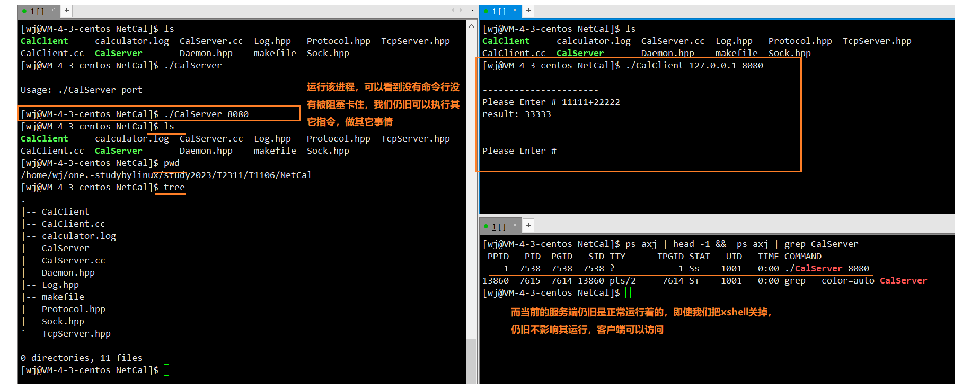Screen dimensions: 980x389
Task: Click the TPGID column header
Action: click(x=670, y=256)
